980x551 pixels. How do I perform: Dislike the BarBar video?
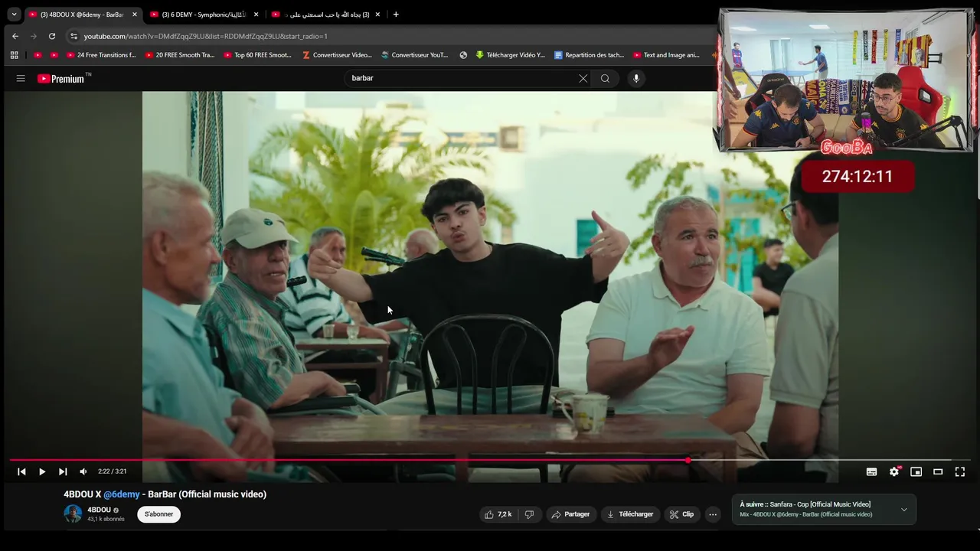coord(529,514)
